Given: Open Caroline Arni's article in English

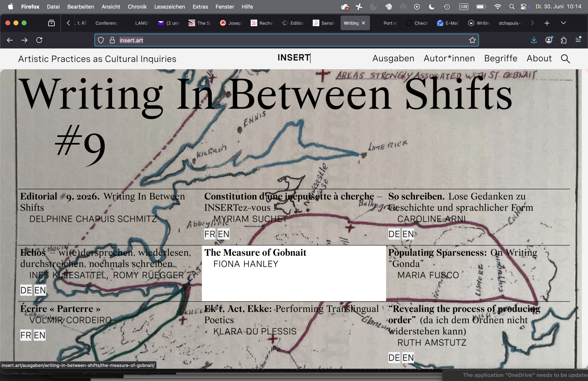Looking at the screenshot, I should click(408, 234).
